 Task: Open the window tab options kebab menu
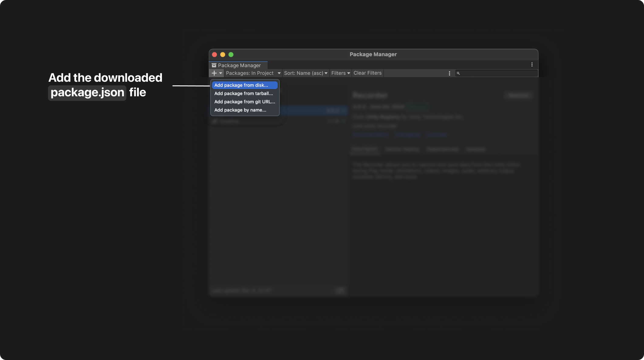532,65
